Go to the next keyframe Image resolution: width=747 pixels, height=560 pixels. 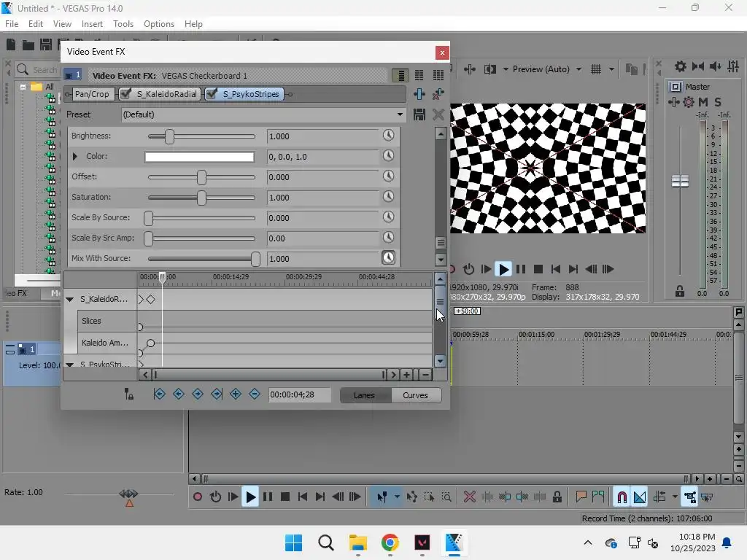tap(197, 394)
